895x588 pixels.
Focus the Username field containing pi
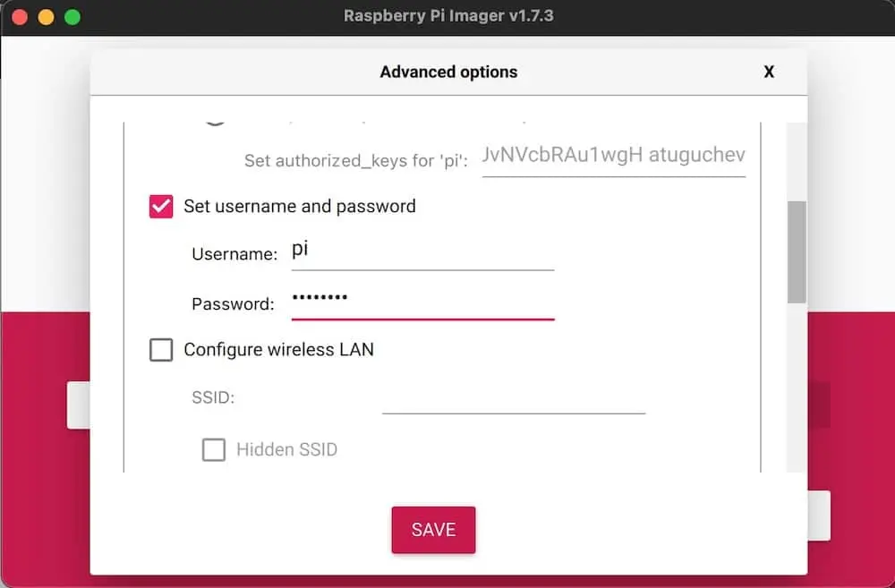click(422, 252)
